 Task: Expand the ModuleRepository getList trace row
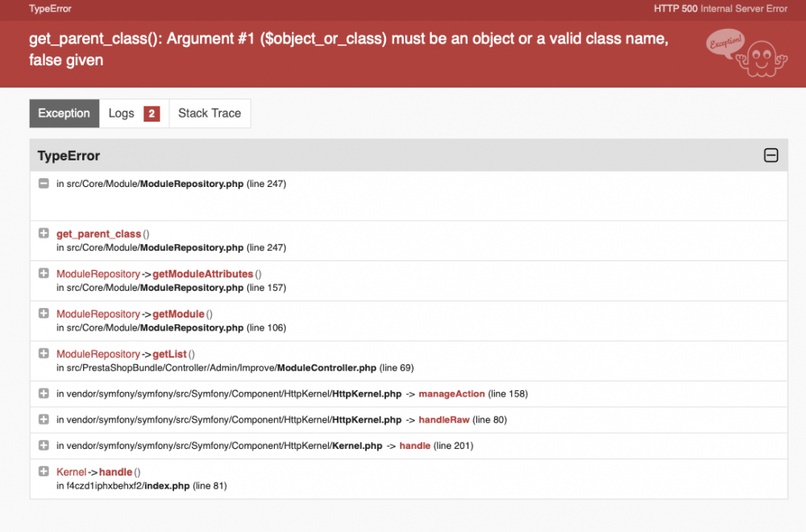(44, 354)
